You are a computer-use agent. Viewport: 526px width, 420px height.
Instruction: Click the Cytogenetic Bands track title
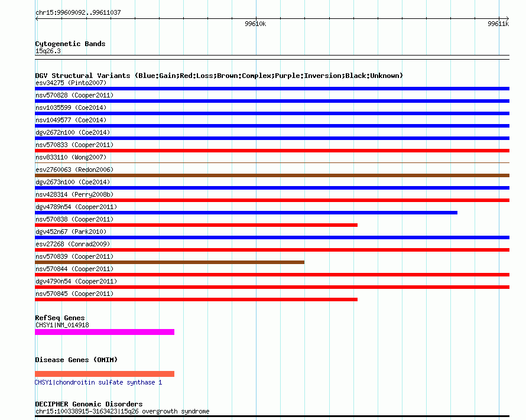click(x=70, y=44)
